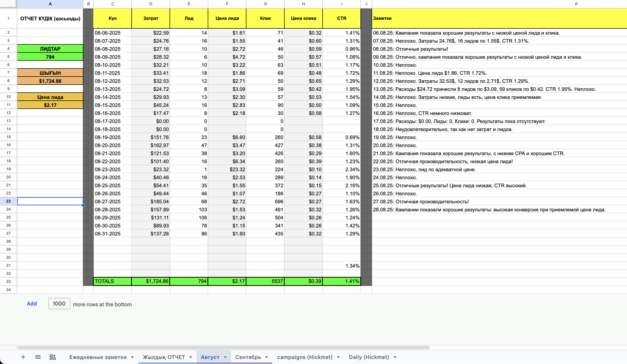The image size is (627, 364).
Task: Click the Күн header cell
Action: (113, 18)
